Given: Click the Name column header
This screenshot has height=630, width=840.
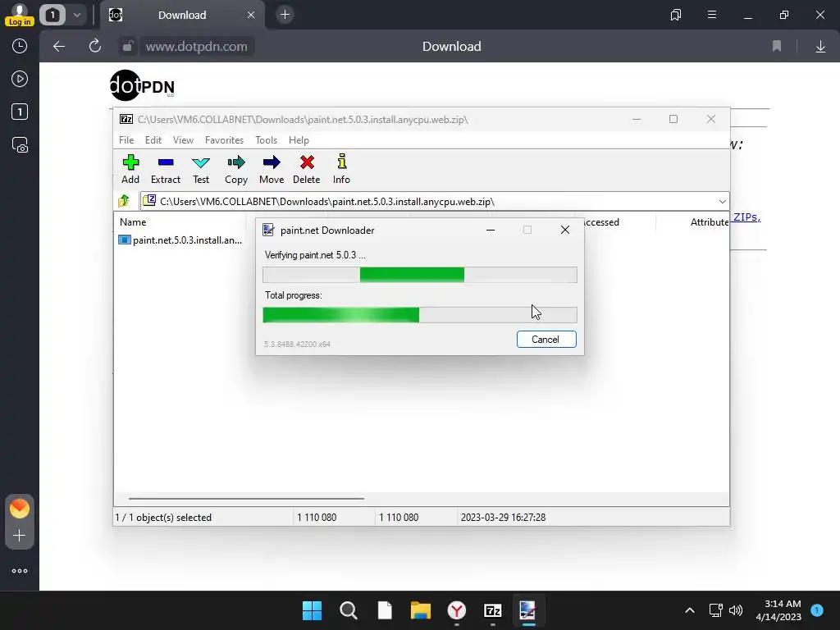Looking at the screenshot, I should (x=133, y=221).
